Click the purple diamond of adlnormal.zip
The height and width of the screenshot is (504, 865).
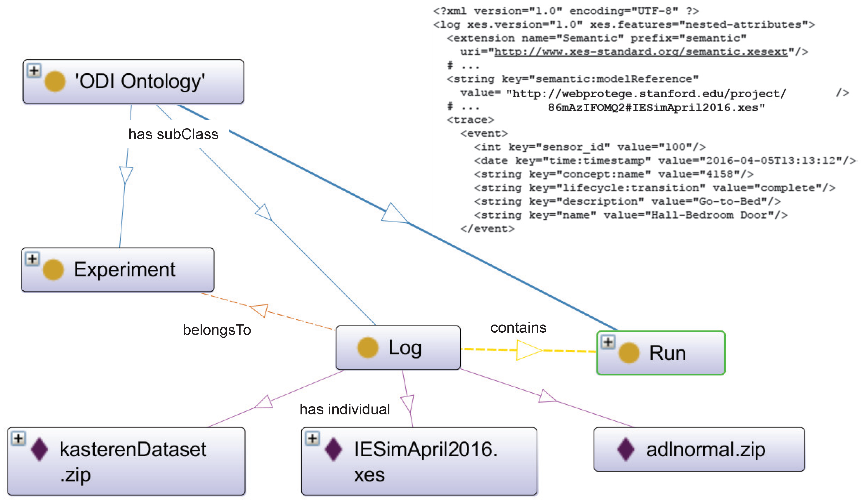click(625, 449)
